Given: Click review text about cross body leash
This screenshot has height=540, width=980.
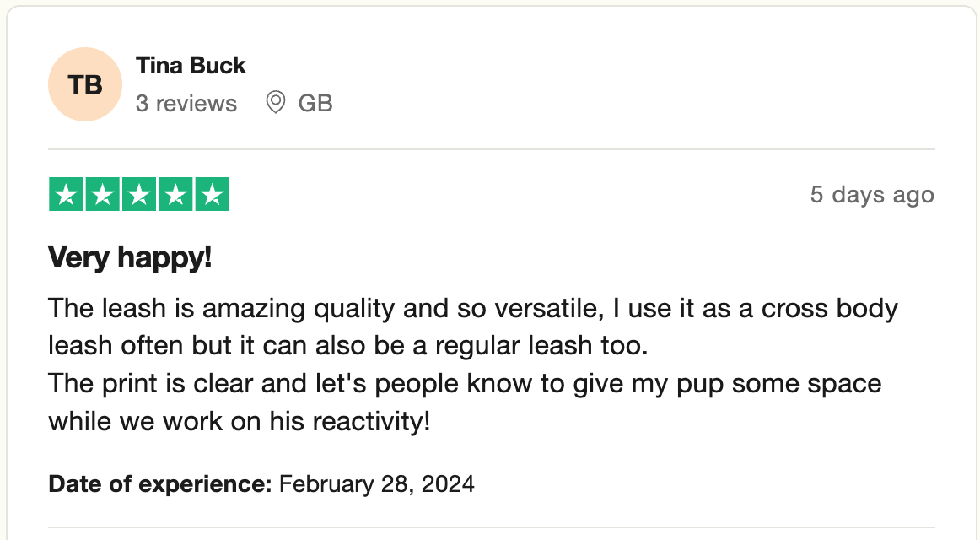Looking at the screenshot, I should tap(473, 327).
